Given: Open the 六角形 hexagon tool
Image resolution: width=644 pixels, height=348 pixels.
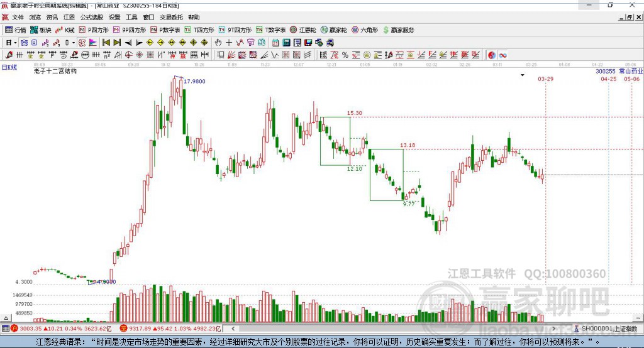Looking at the screenshot, I should click(x=365, y=30).
